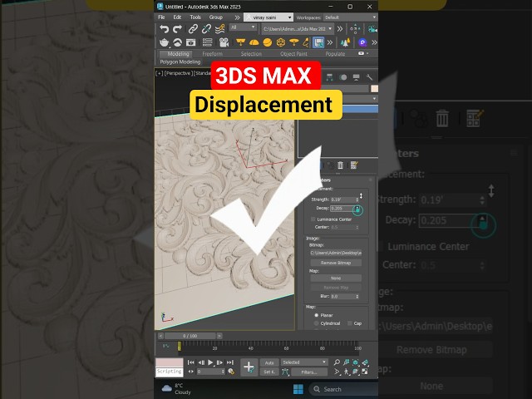Click the yellow sphere toolbar icon
This screenshot has width=532, height=399.
coord(268,42)
